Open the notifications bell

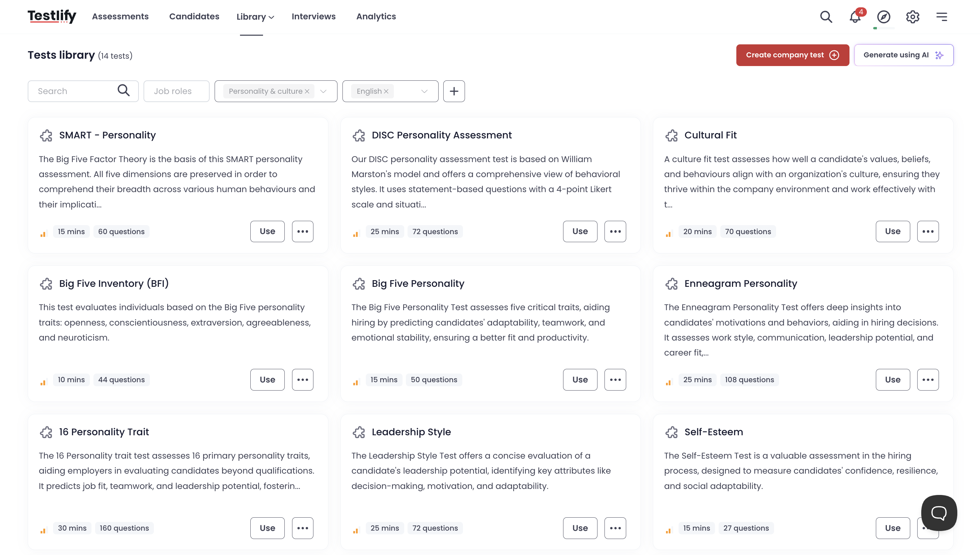pyautogui.click(x=855, y=17)
